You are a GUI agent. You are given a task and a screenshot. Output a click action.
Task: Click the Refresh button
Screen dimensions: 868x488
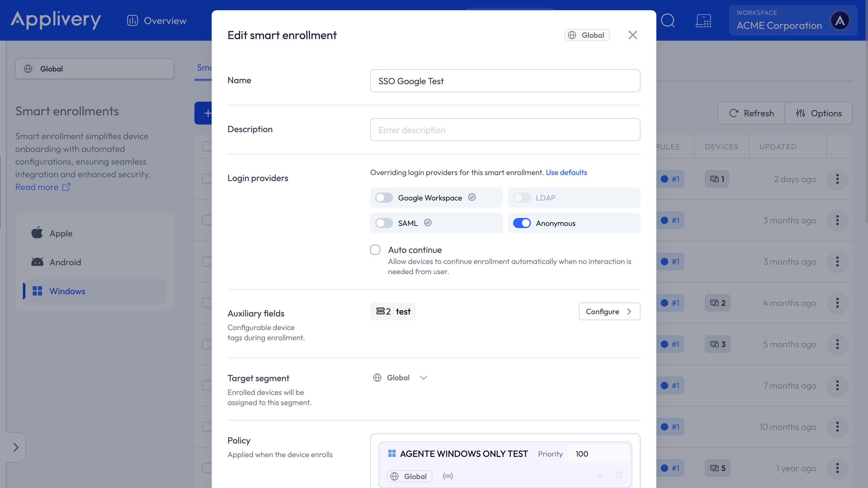pos(751,113)
